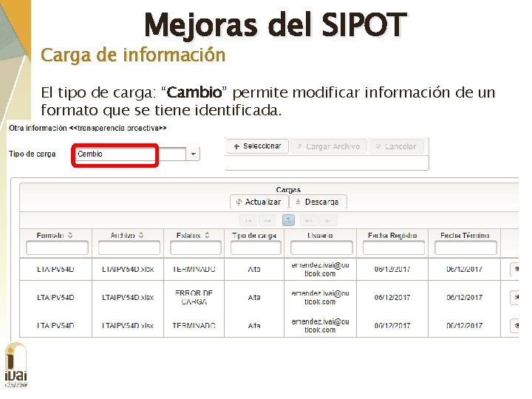Focus the Archivo filter input

tap(129, 248)
